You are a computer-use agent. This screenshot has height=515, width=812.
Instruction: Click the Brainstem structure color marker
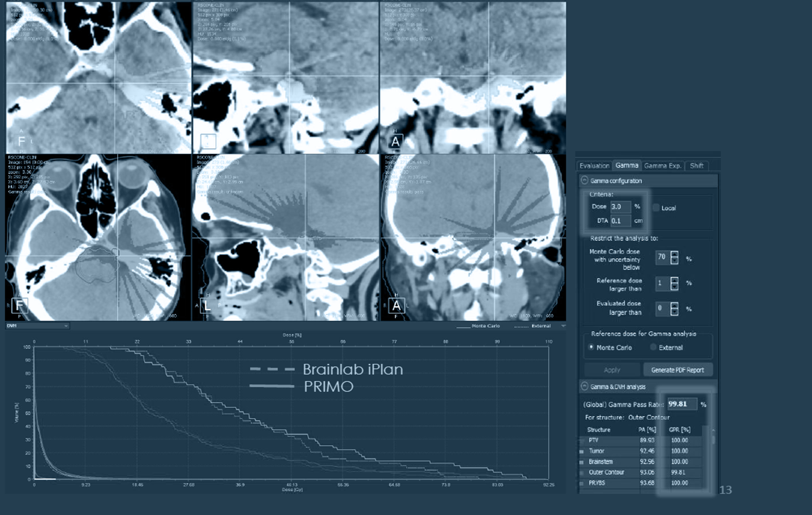click(582, 462)
